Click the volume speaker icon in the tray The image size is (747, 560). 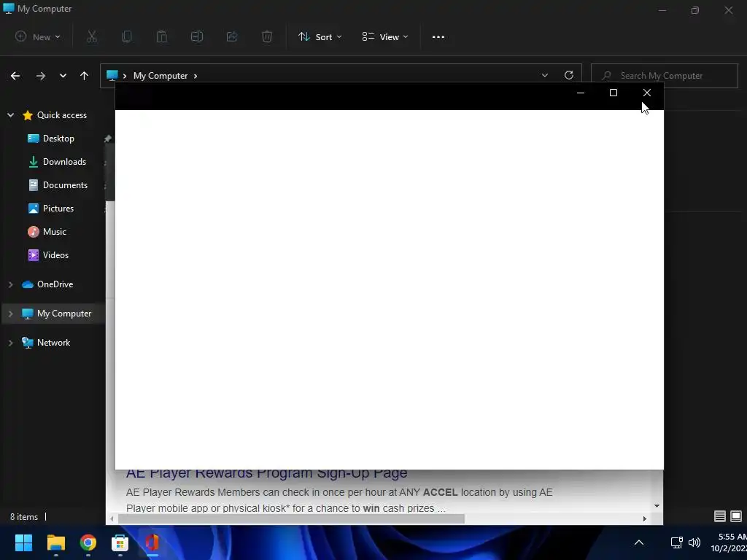click(x=694, y=542)
